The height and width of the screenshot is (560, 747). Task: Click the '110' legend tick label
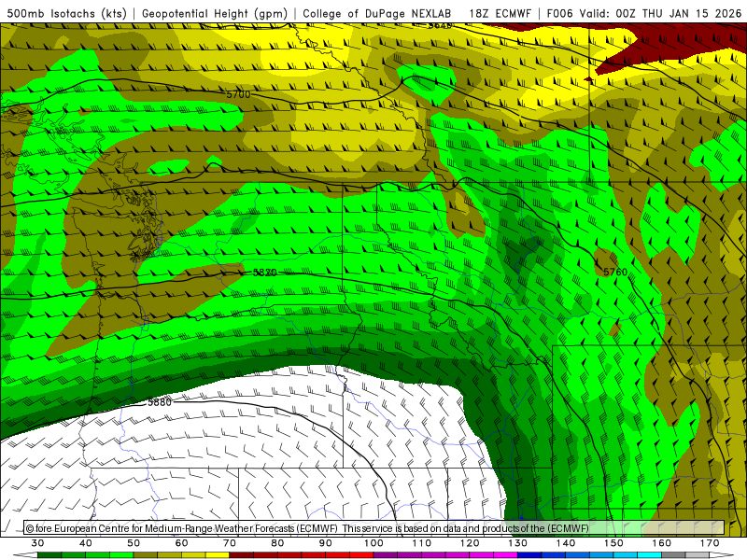pyautogui.click(x=422, y=543)
